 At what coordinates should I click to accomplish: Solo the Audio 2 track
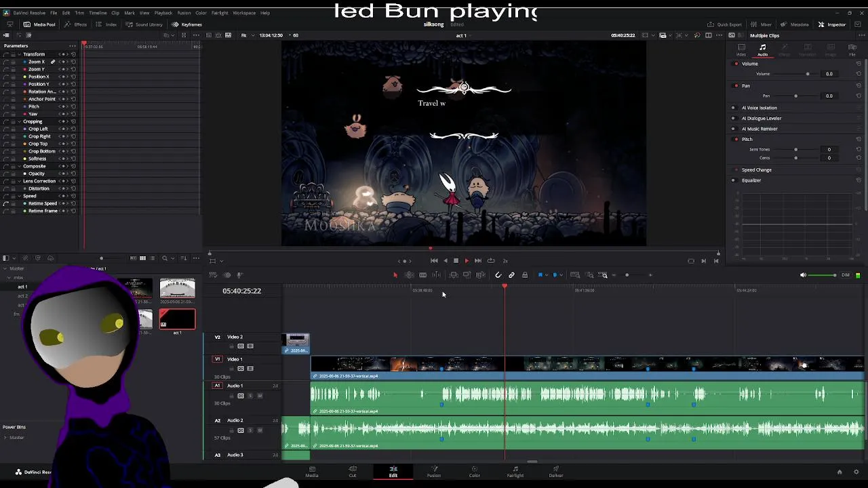250,430
